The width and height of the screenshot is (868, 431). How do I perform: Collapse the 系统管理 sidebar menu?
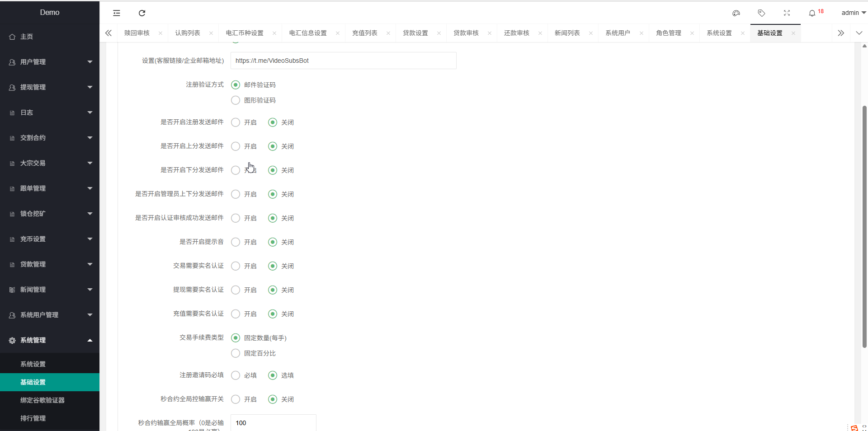50,340
